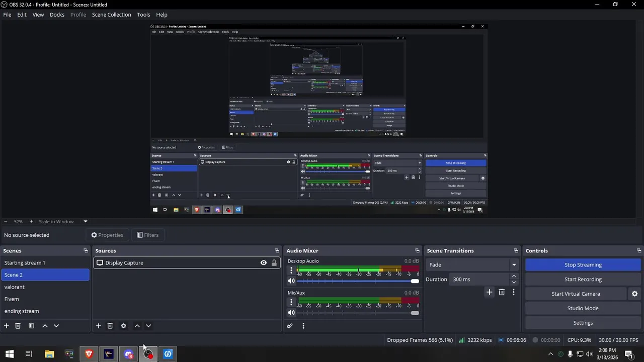
Task: Open Desktop Audio three-dot options
Action: click(x=291, y=270)
